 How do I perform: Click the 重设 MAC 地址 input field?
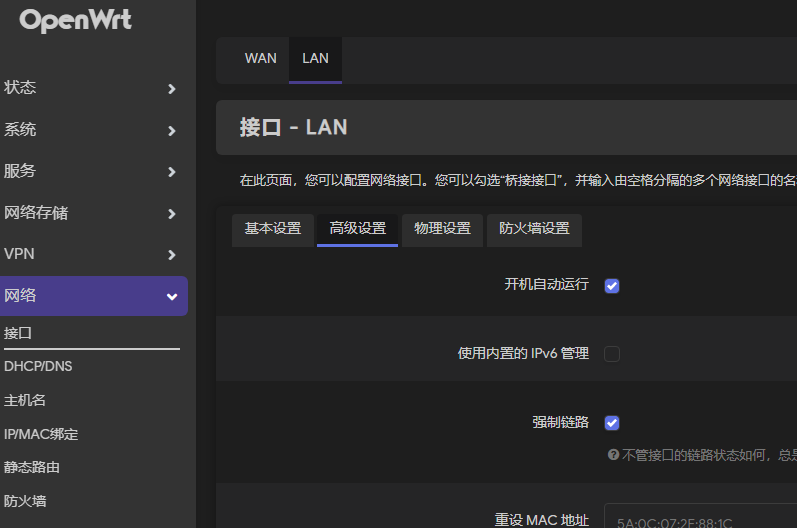700,516
